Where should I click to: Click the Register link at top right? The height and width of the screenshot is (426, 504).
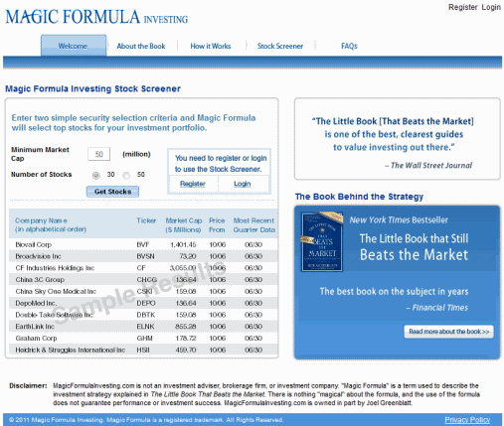(x=462, y=7)
